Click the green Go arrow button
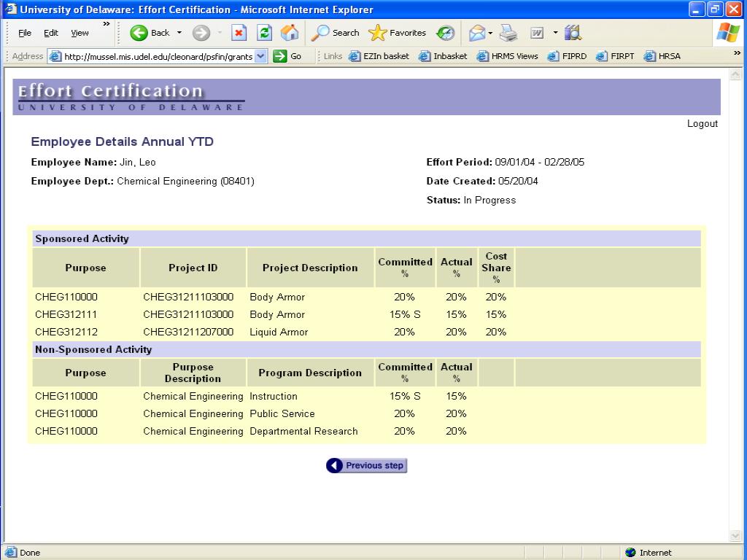The image size is (747, 560). point(280,56)
